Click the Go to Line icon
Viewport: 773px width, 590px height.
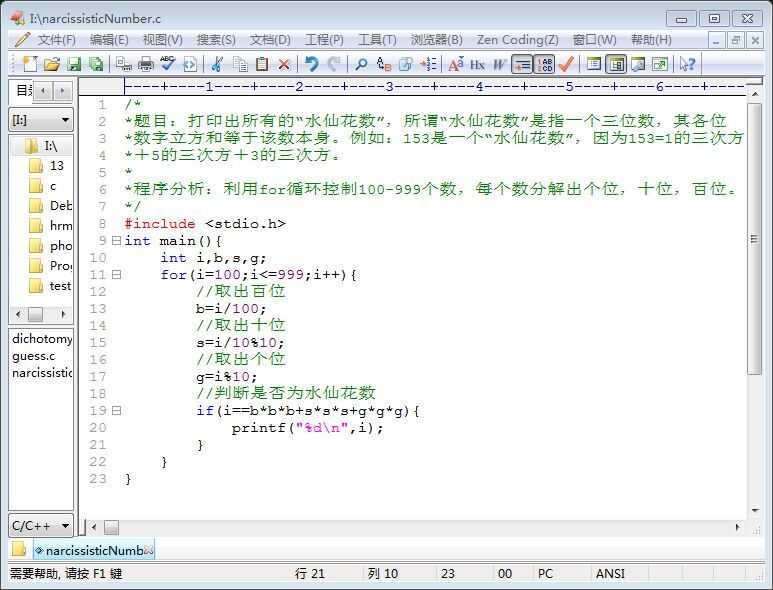(x=428, y=64)
